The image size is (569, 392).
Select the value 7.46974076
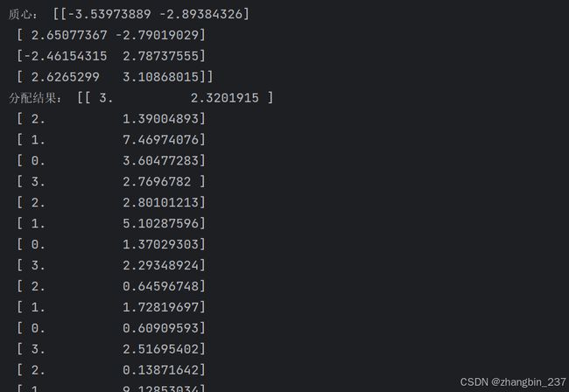(161, 140)
